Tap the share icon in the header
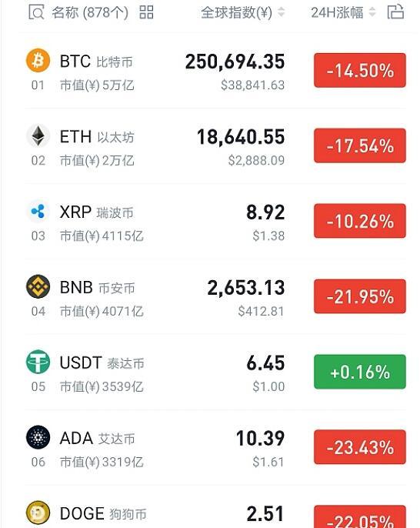This screenshot has width=420, height=528. (x=395, y=12)
